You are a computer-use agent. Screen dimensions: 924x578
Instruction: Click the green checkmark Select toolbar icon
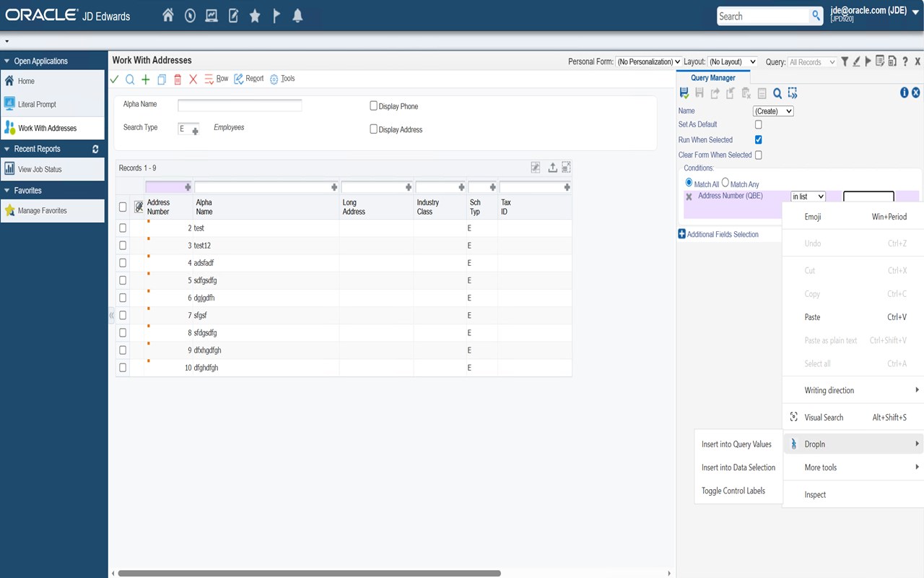pyautogui.click(x=114, y=79)
